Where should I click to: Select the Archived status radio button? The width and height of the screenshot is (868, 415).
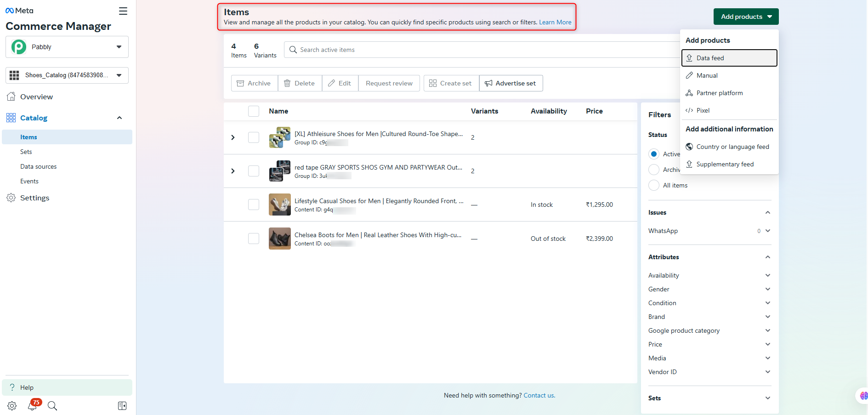[654, 170]
